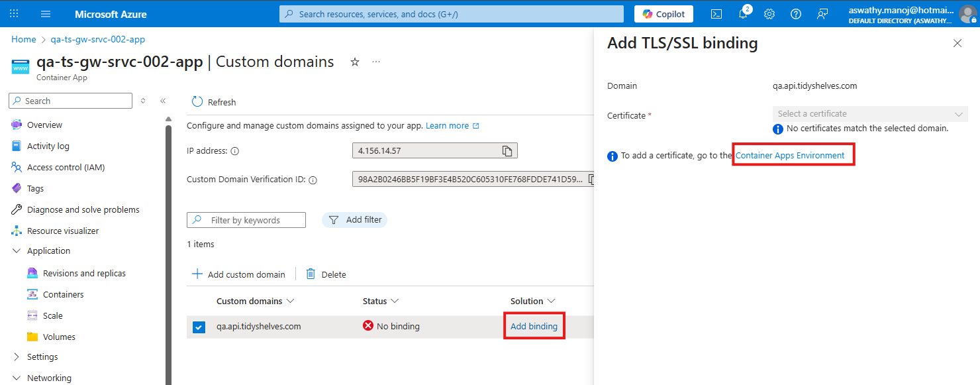Open the notifications bell
Viewport: 980px width, 385px height.
(743, 14)
